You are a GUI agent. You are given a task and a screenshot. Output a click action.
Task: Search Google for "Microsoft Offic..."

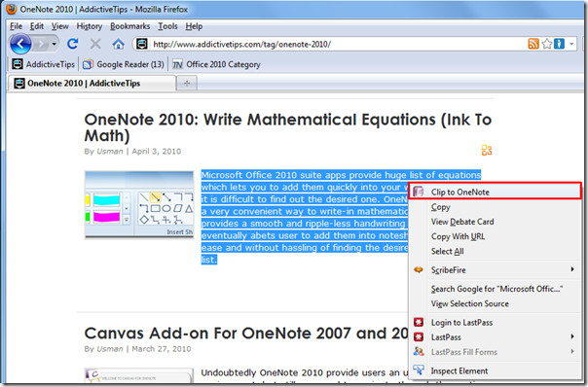495,289
